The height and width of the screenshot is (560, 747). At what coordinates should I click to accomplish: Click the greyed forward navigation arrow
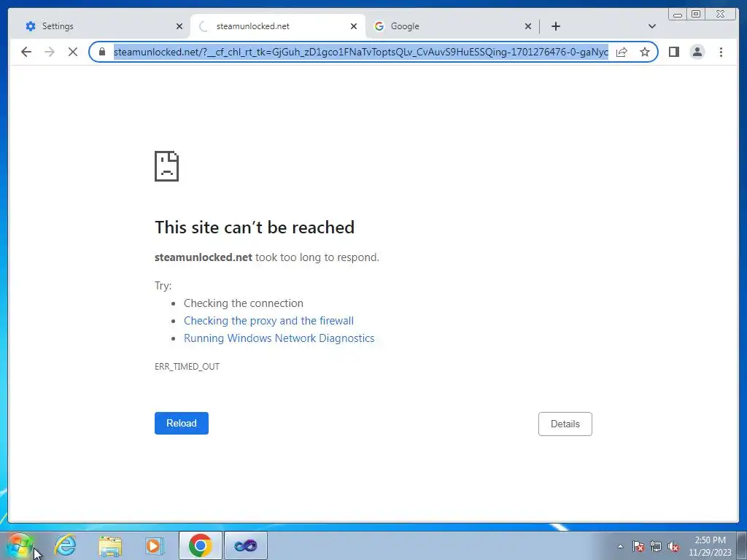tap(50, 52)
